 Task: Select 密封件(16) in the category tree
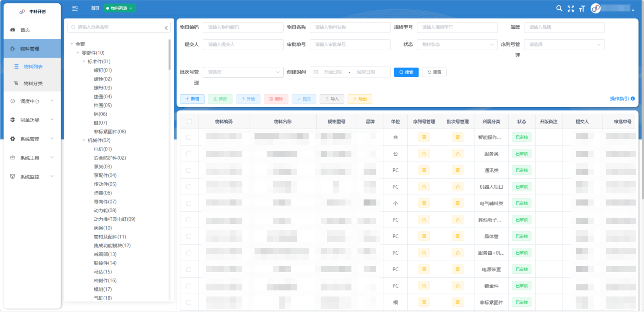pos(105,281)
